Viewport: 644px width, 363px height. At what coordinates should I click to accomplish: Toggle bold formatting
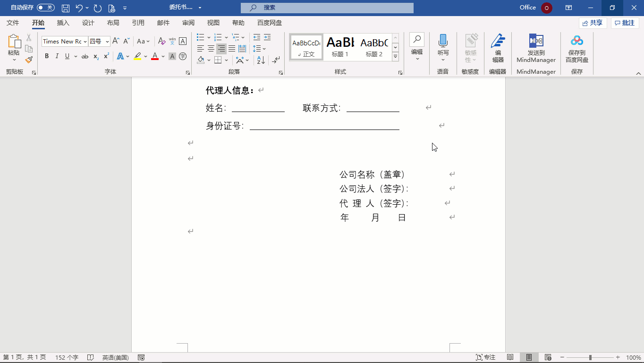click(x=46, y=56)
